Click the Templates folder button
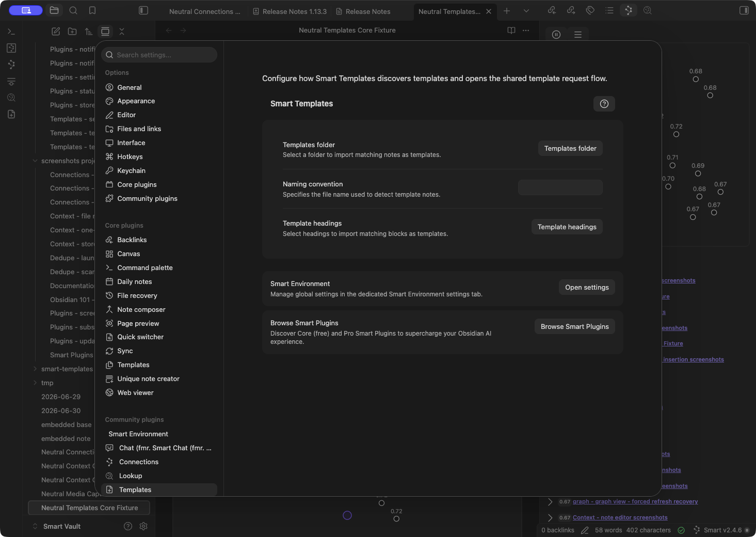This screenshot has height=537, width=756. coord(570,148)
